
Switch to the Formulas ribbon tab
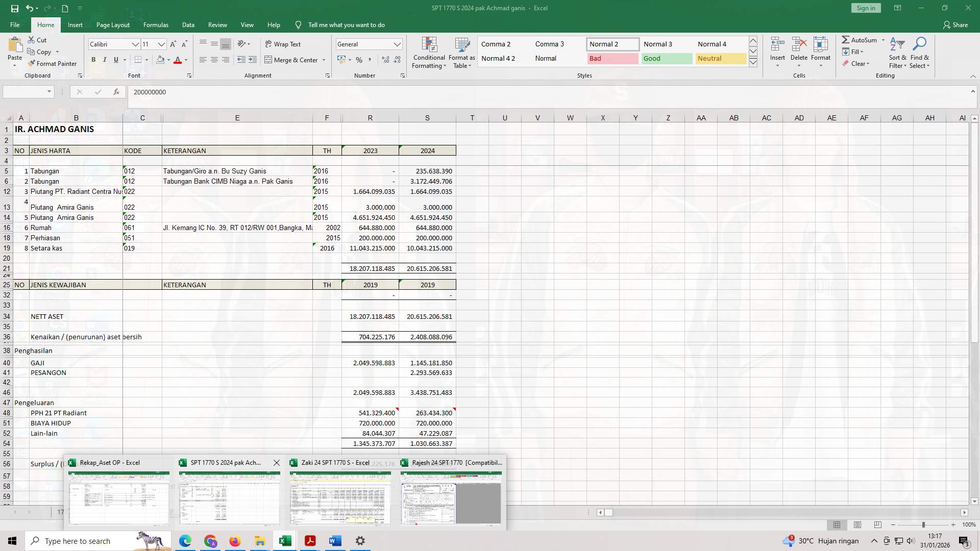[156, 24]
